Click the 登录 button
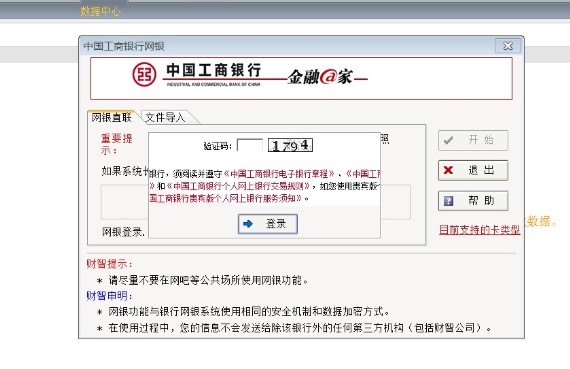 click(x=268, y=224)
